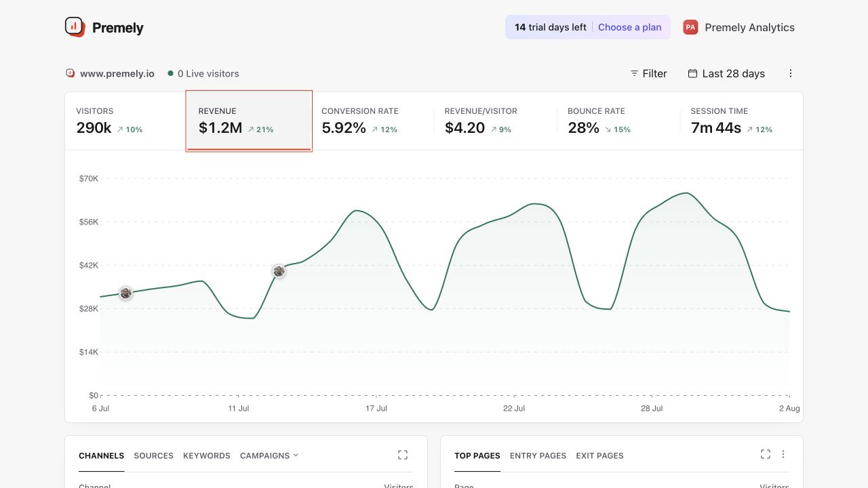This screenshot has height=488, width=868.
Task: Click the www.premely.io site favicon
Action: pyautogui.click(x=70, y=73)
